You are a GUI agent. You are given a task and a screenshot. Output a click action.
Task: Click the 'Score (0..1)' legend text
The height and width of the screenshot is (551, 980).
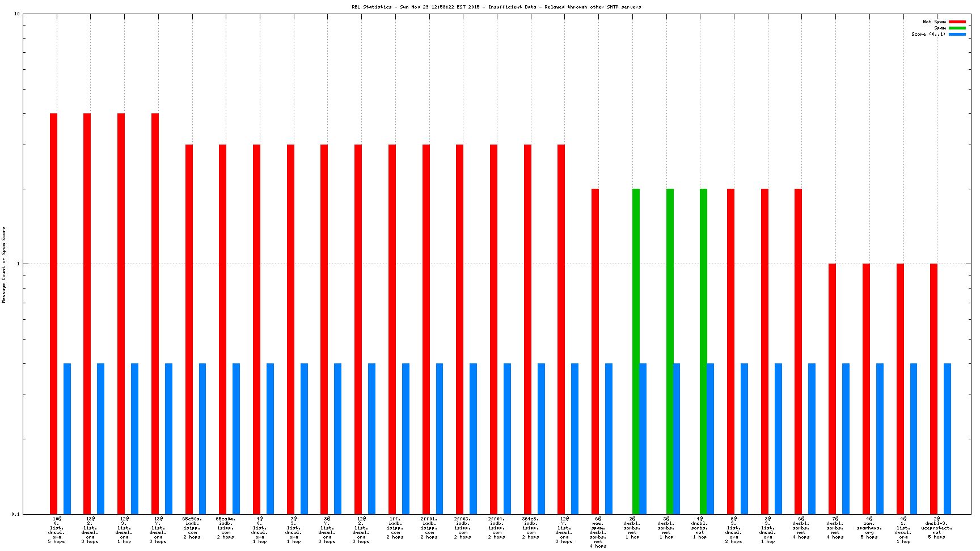pos(928,34)
